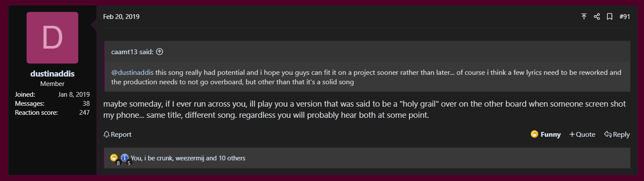The image size is (644, 181).
Task: Click the Feb 20, 2019 post date
Action: (x=121, y=17)
